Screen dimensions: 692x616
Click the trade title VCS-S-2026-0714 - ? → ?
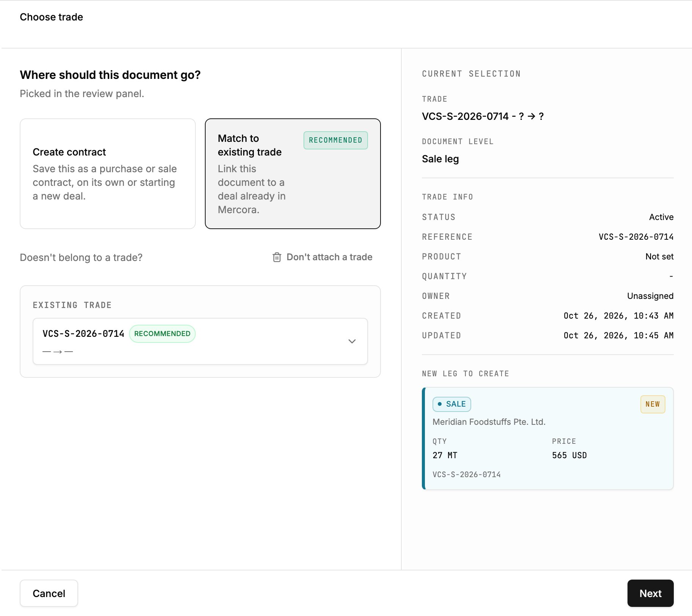(x=483, y=116)
